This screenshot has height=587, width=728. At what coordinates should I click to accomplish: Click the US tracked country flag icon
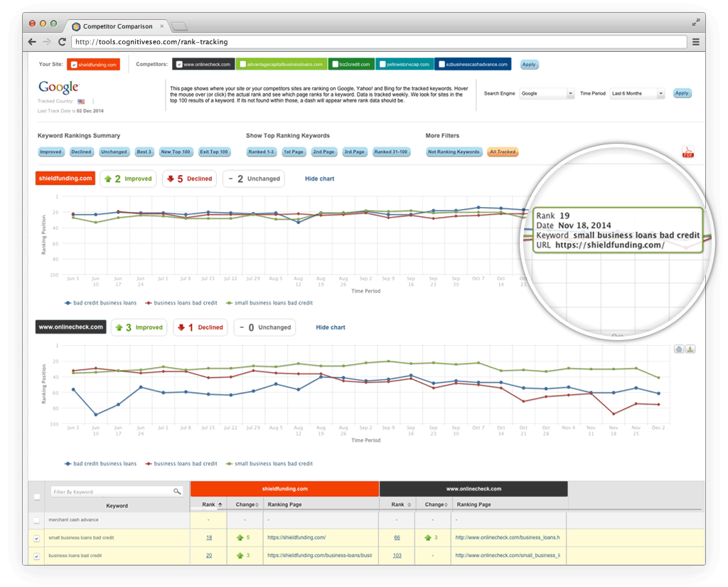(x=80, y=101)
